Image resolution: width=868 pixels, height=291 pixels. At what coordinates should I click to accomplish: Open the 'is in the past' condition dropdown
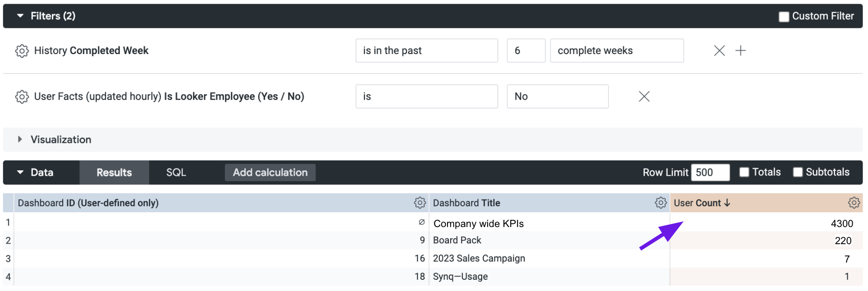click(x=426, y=50)
